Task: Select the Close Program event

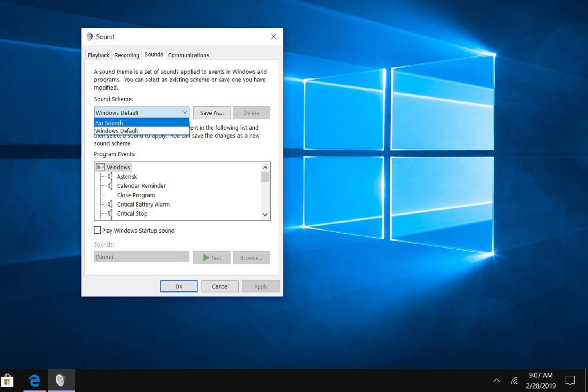Action: click(x=136, y=195)
